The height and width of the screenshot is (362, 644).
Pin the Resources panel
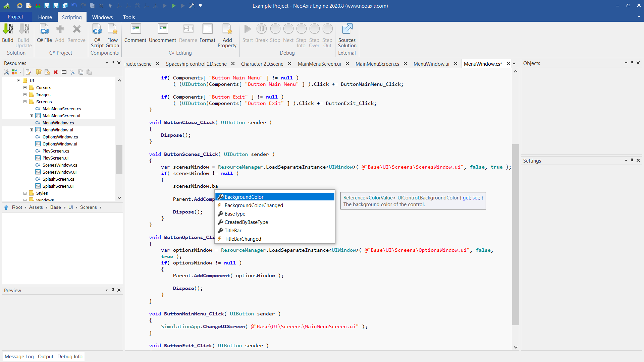(x=113, y=63)
